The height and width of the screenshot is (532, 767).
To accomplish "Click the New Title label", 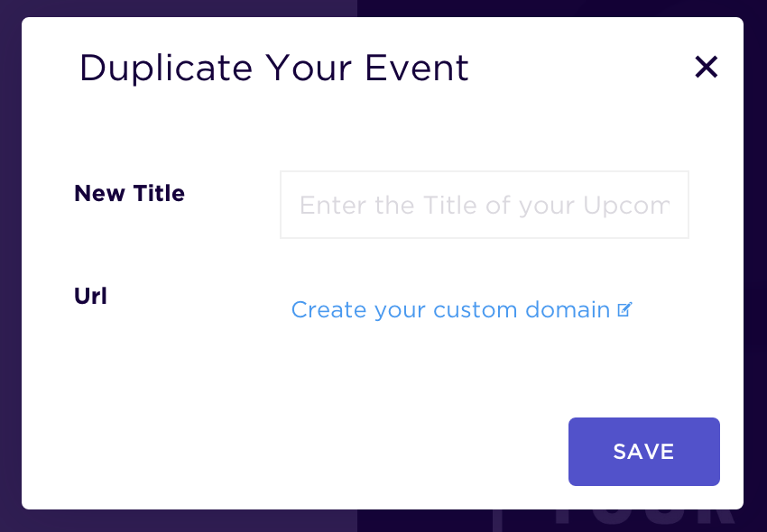I will [130, 193].
